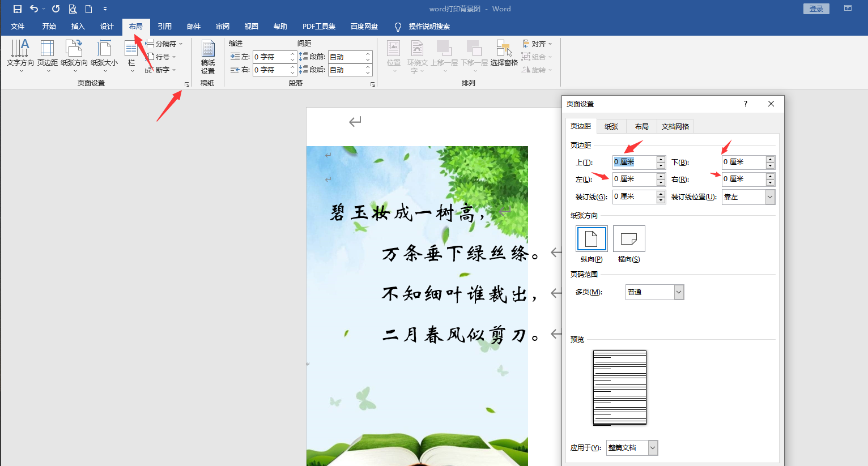Open the 文档网格 tab in dialog
868x466 pixels.
click(x=675, y=126)
